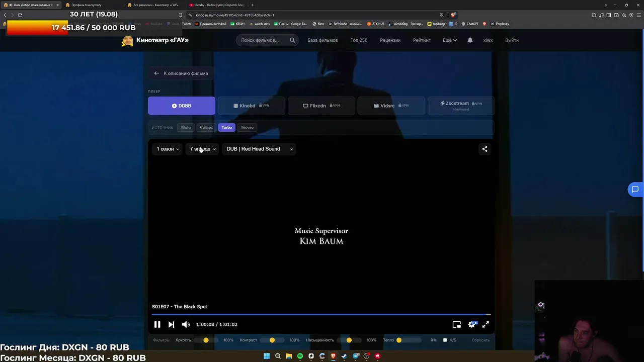Choose the Collaps source
Image resolution: width=644 pixels, height=362 pixels.
coord(206,128)
